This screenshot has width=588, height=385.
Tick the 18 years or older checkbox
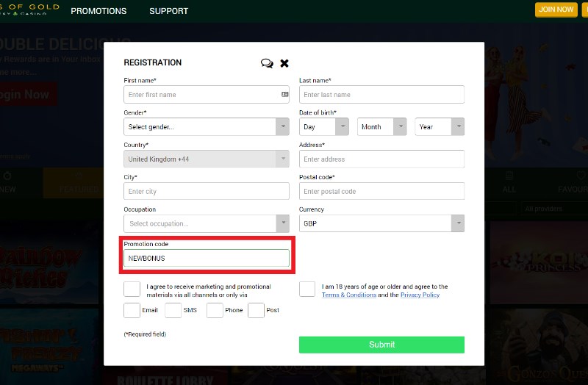tap(307, 289)
